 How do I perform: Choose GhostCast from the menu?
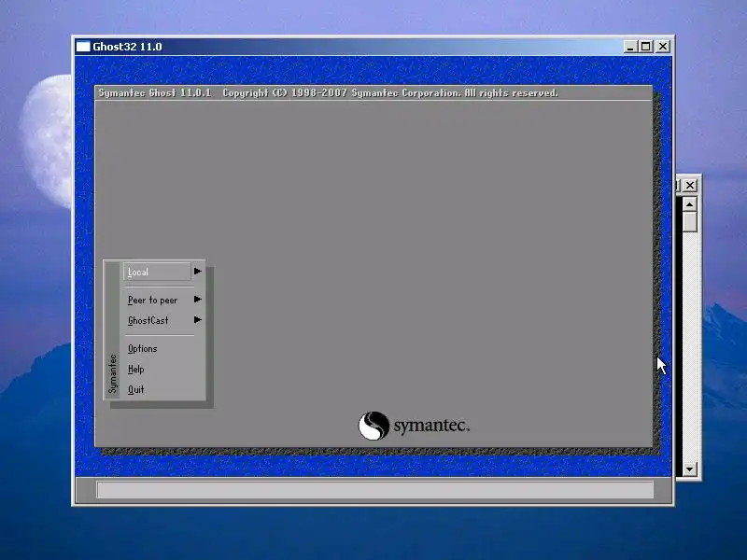(148, 320)
